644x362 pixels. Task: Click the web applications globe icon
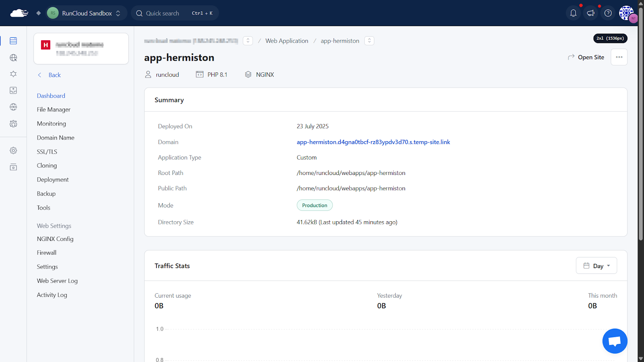[13, 58]
